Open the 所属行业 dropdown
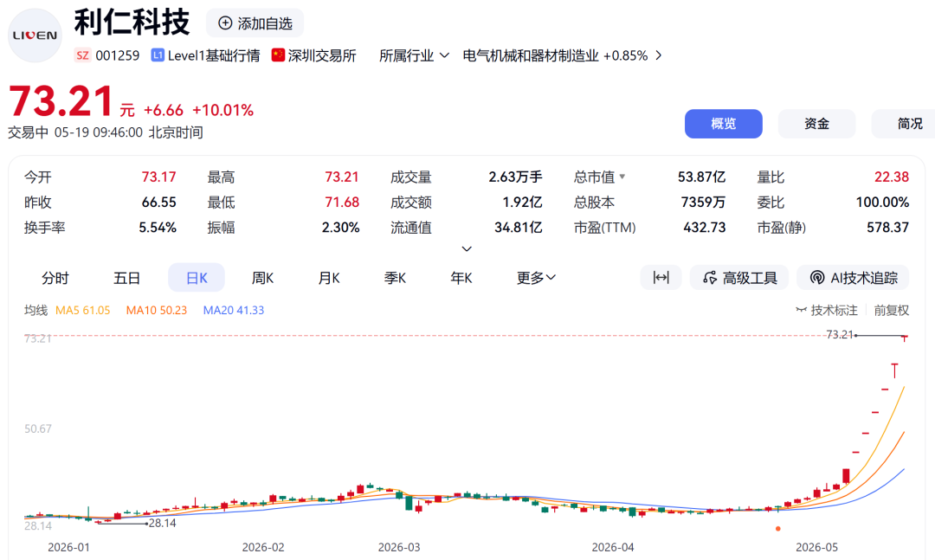Viewport: 935px width, 560px height. pyautogui.click(x=414, y=55)
